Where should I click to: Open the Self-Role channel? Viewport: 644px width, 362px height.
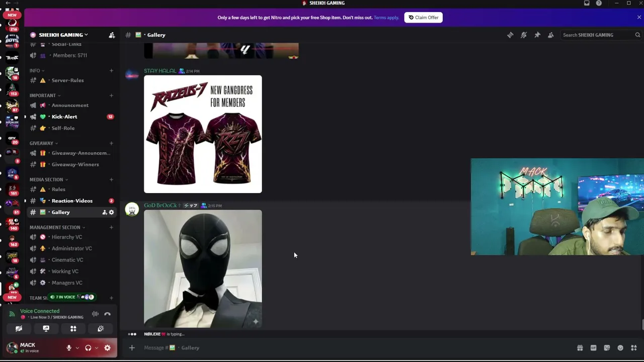click(71, 128)
